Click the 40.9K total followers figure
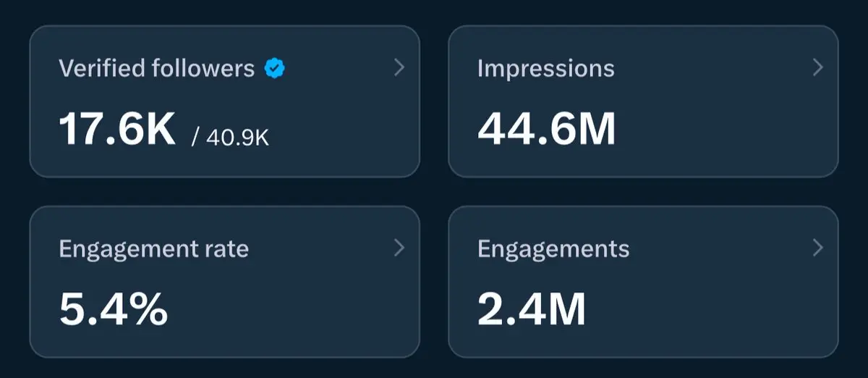The width and height of the screenshot is (868, 378). pos(237,138)
